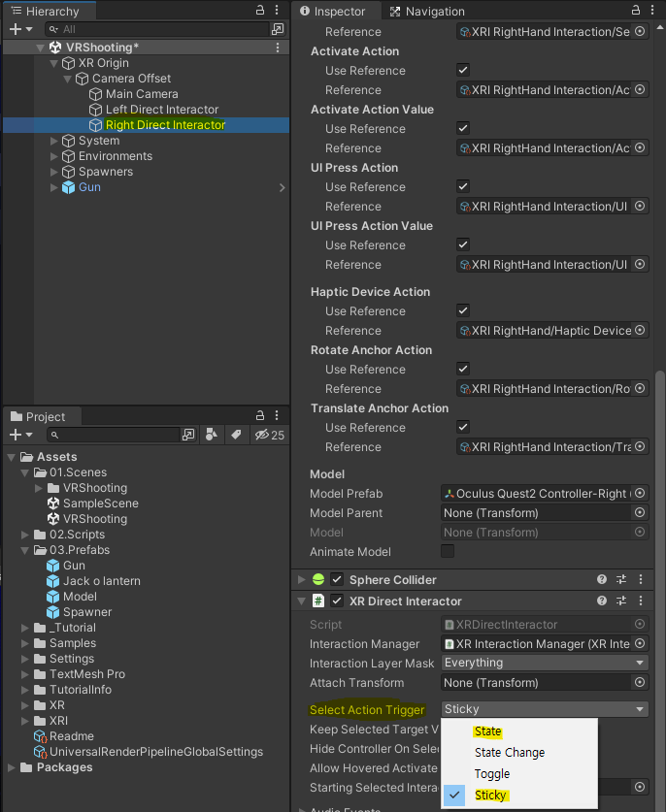The image size is (666, 812).
Task: Choose Toggle from the trigger dropdown list
Action: point(519,773)
